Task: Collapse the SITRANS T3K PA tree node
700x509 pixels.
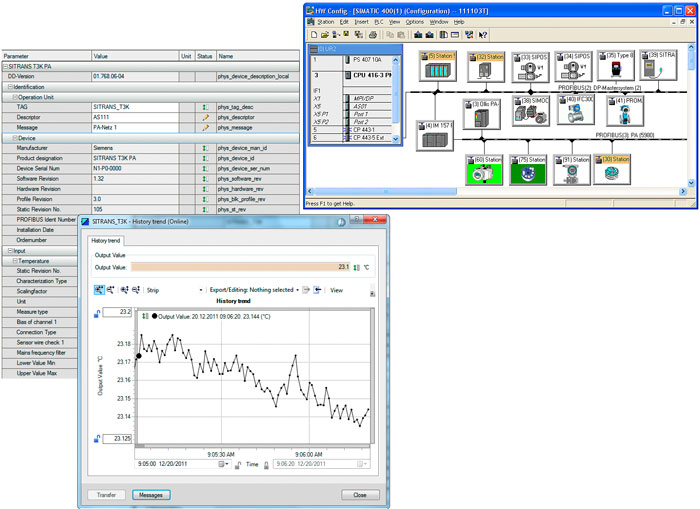Action: click(x=6, y=66)
